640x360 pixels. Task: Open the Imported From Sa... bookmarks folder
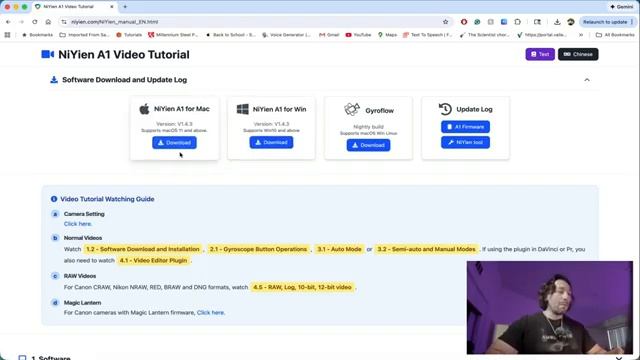[84, 35]
